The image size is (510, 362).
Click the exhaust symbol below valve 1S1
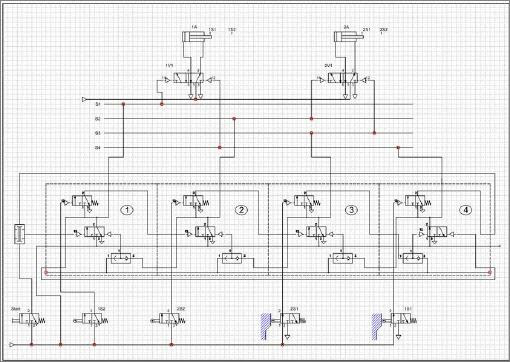click(399, 337)
